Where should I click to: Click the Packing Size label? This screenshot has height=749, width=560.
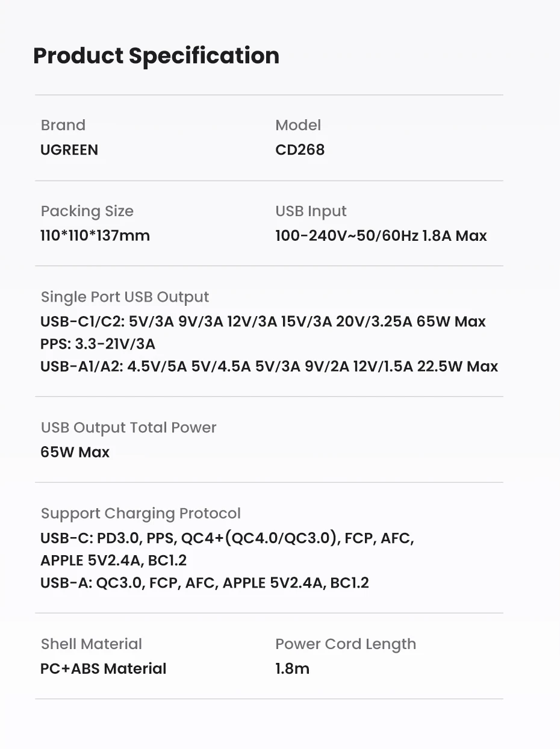[87, 211]
